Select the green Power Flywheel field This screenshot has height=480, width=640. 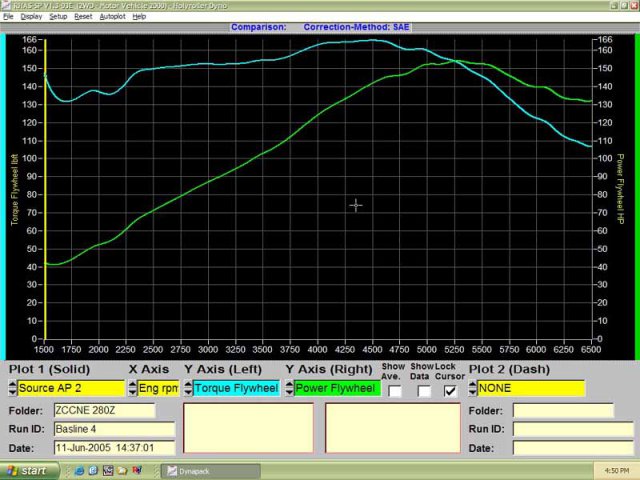click(337, 388)
